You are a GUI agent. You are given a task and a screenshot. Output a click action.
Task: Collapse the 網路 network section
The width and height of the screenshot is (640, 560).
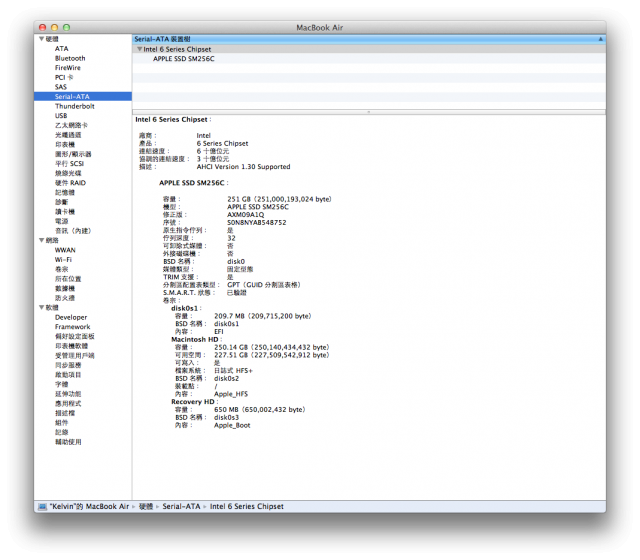pyautogui.click(x=41, y=240)
